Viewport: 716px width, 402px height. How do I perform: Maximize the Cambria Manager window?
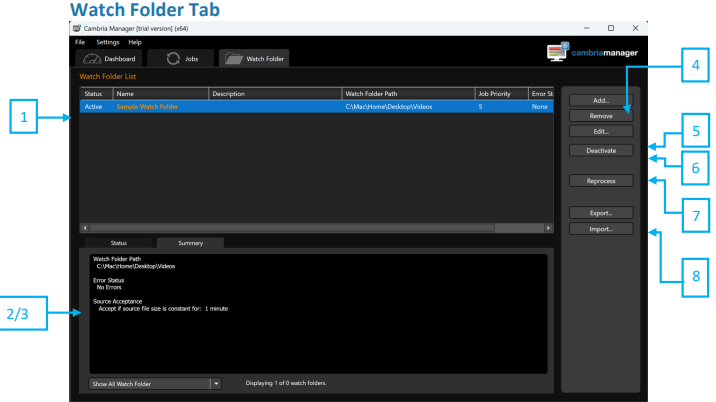tap(611, 28)
